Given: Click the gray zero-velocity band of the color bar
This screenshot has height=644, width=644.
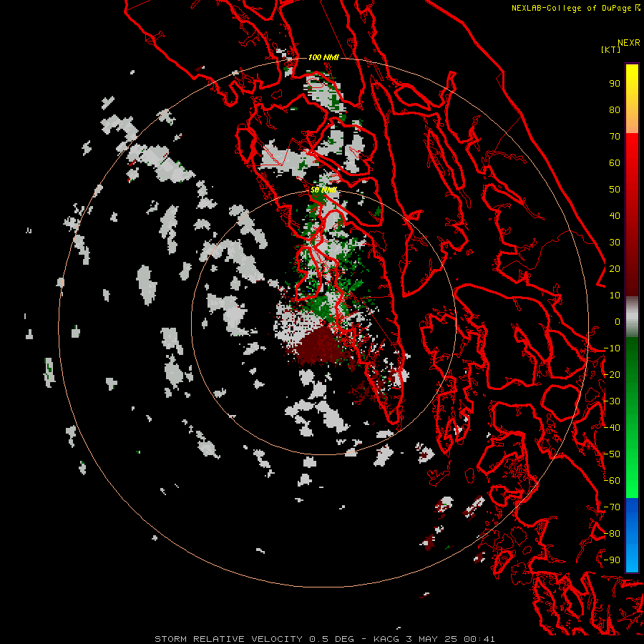Looking at the screenshot, I should point(632,317).
